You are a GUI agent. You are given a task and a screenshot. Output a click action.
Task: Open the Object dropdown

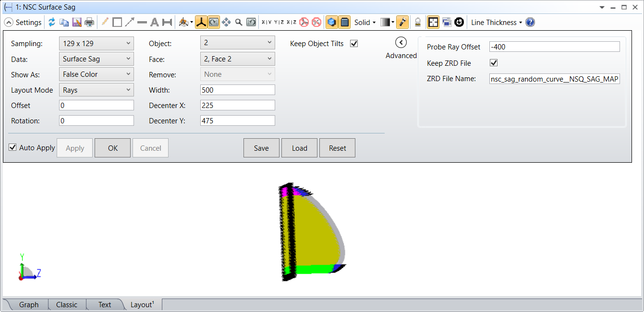click(x=238, y=43)
